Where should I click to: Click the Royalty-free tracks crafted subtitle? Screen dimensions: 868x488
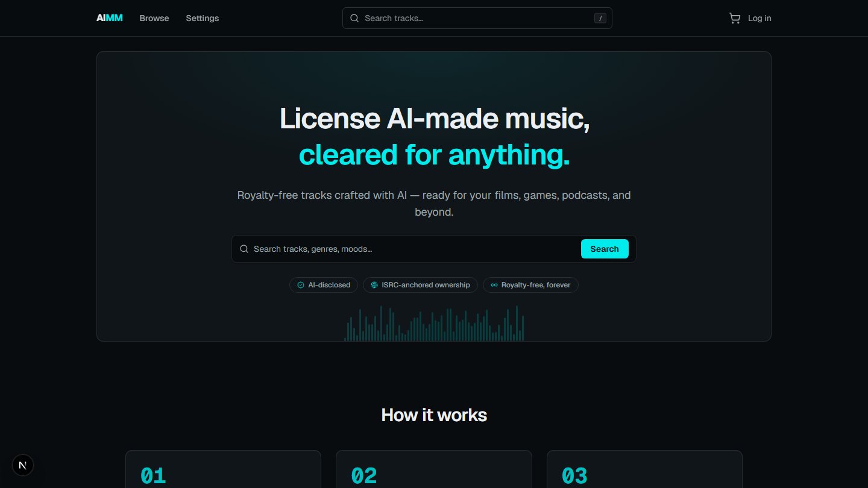[434, 204]
